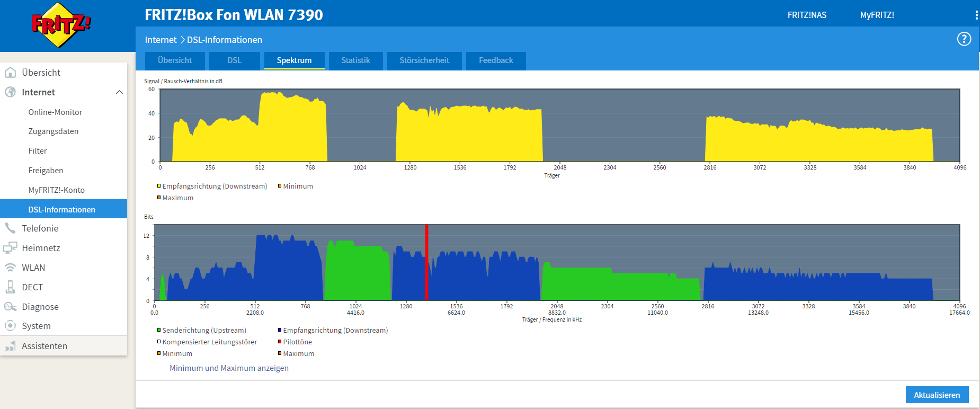
Task: Open the three-dot menu at top right
Action: tap(976, 15)
